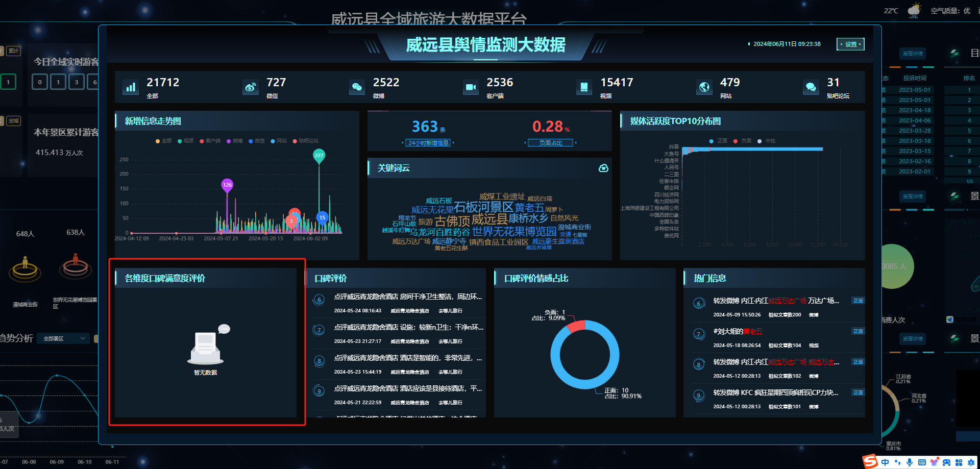Screen dimensions: 980x469
Task: Click the bar chart icon for 全部
Action: 131,87
